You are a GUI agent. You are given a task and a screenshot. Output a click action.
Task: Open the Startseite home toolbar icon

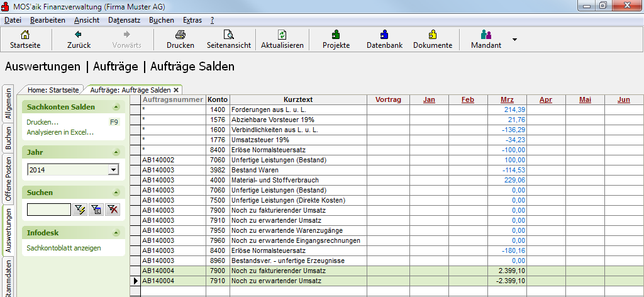point(25,40)
